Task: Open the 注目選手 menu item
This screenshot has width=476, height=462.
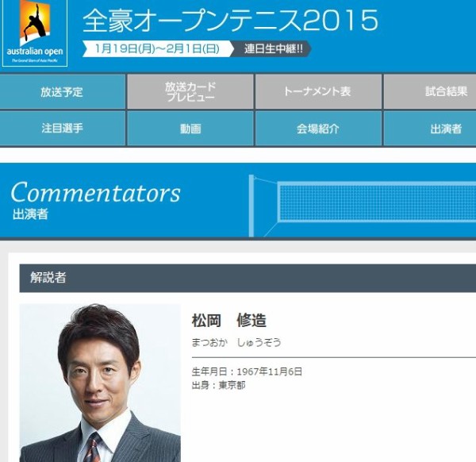Action: tap(62, 128)
